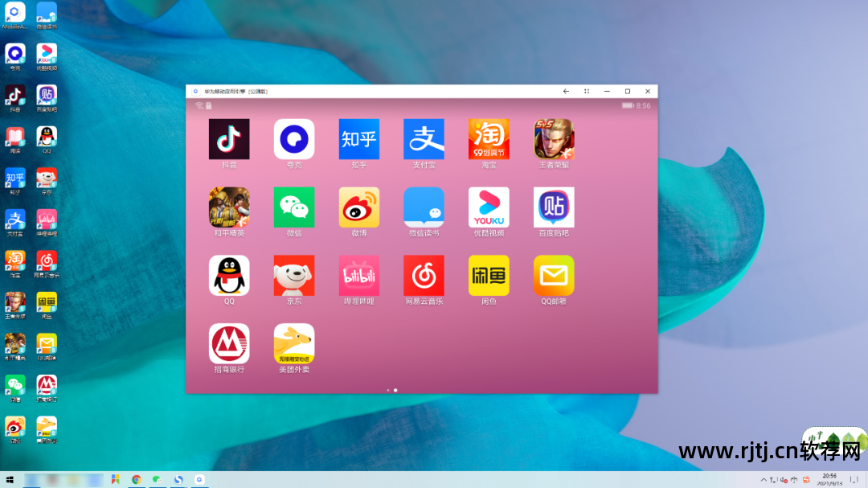Select the 百度贴吧 desktop shortcut
868x488 pixels.
[x=47, y=99]
